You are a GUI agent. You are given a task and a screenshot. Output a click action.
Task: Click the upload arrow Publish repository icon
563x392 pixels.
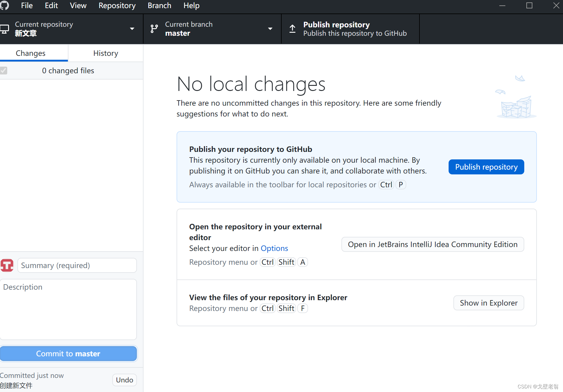click(x=292, y=29)
